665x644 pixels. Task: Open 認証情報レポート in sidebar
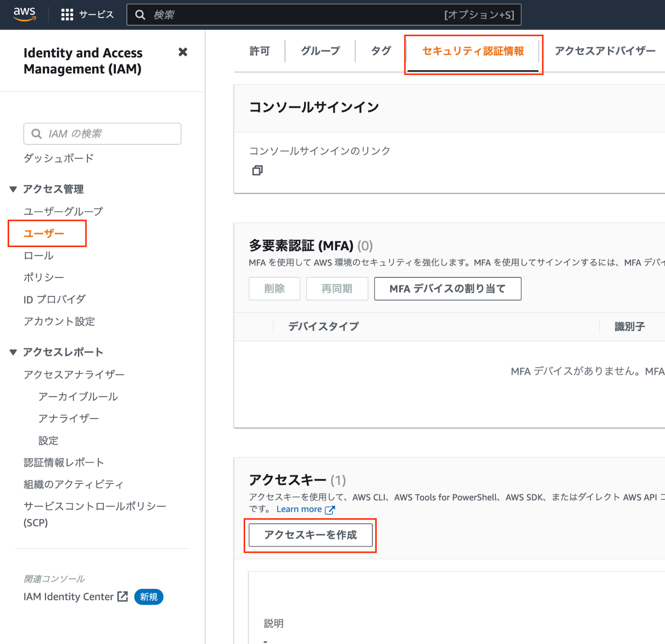tap(64, 463)
